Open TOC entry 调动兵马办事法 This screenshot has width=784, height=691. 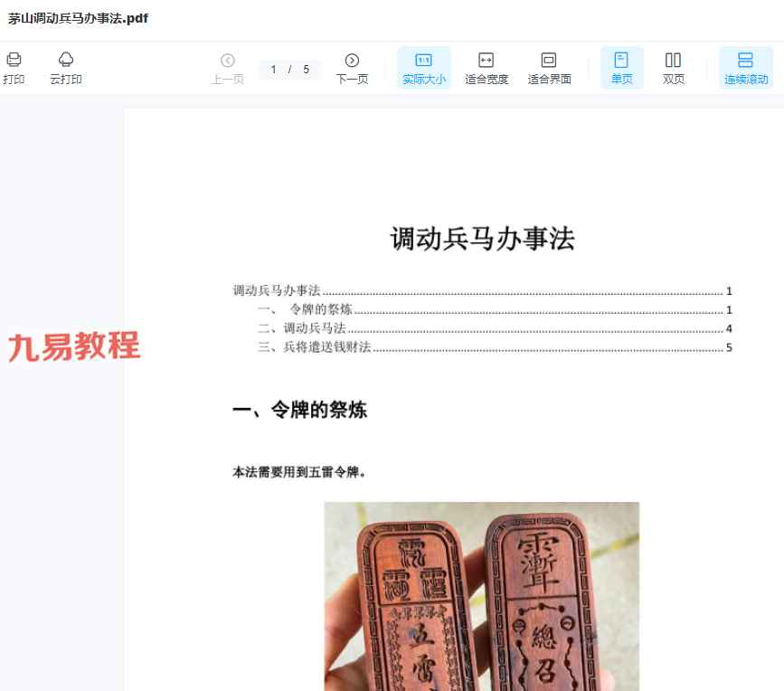pos(277,290)
